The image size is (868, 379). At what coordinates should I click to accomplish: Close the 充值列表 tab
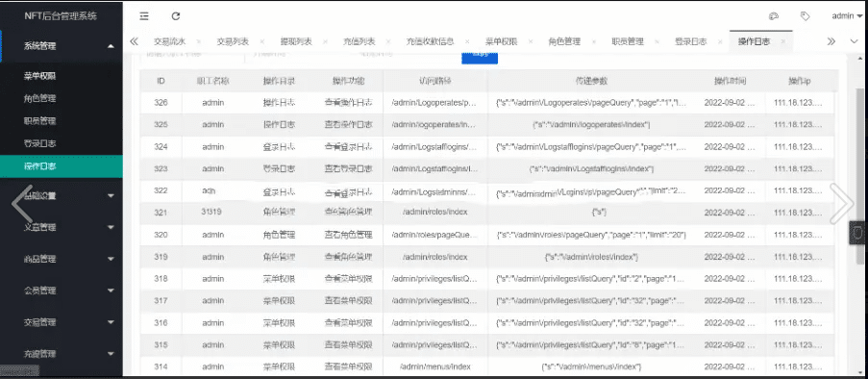coord(388,41)
